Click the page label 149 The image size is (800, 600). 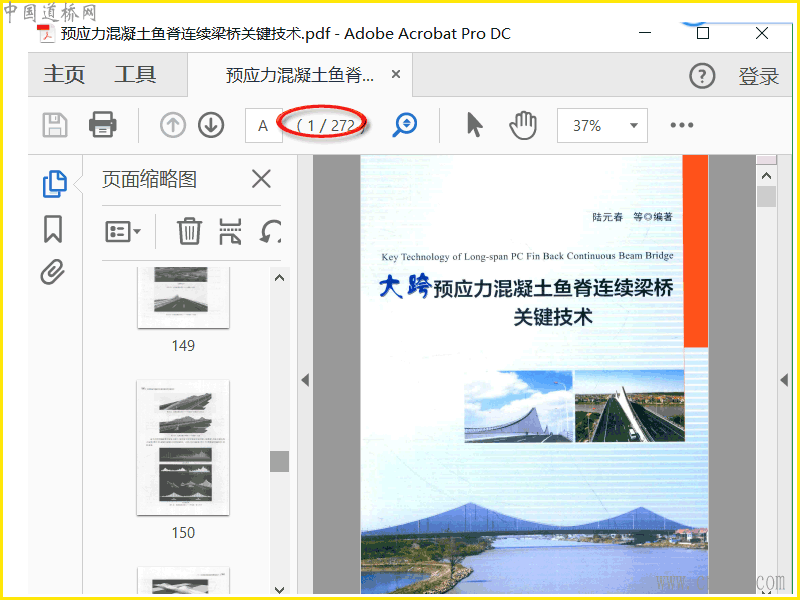point(183,346)
